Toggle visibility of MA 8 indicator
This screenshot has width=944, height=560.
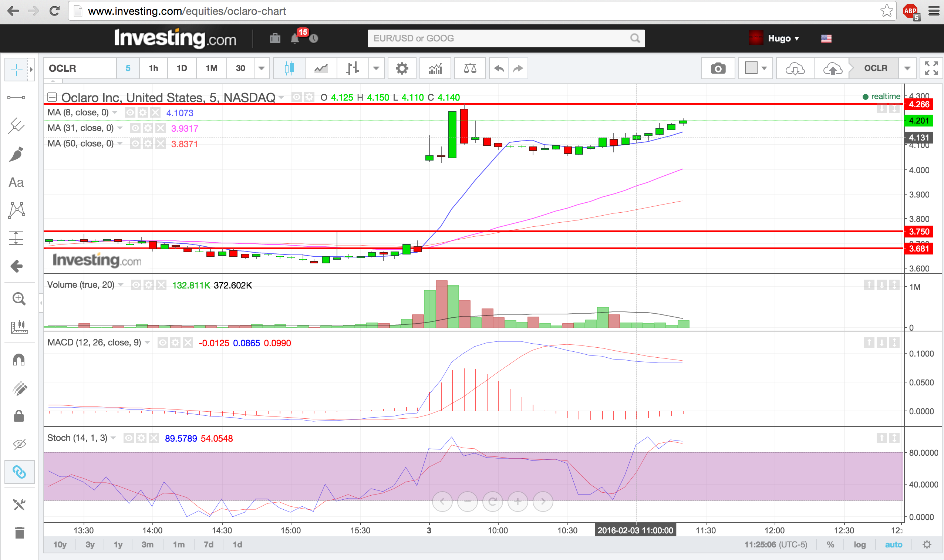tap(130, 112)
